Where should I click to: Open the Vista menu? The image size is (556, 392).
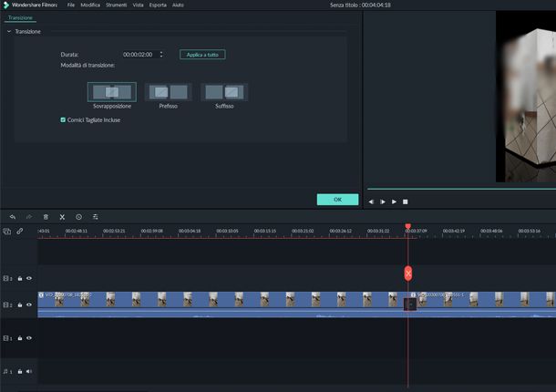coord(138,5)
